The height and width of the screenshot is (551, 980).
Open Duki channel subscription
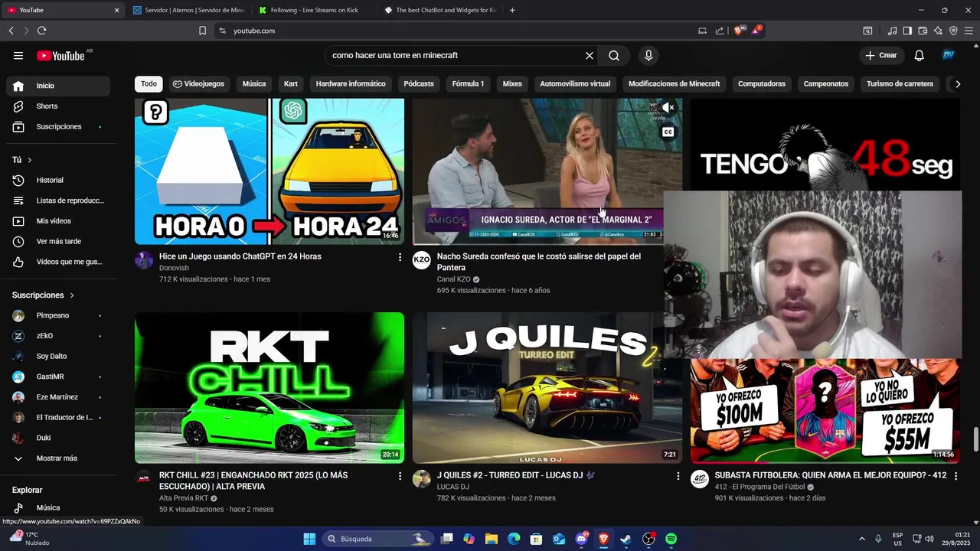58,438
